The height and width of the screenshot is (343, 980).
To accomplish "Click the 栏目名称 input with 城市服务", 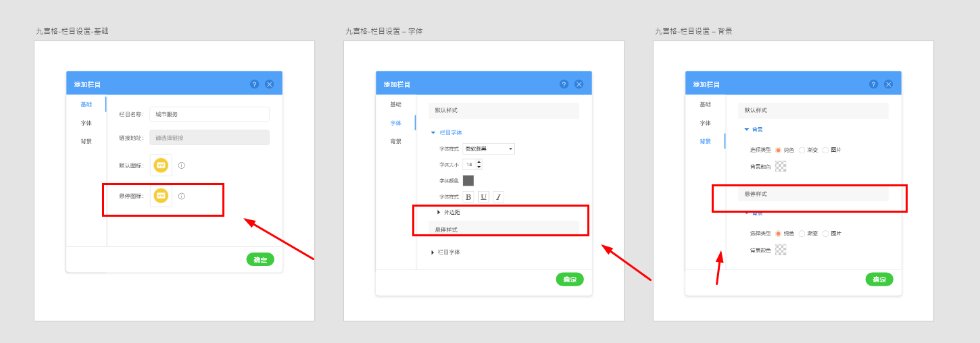I will [x=210, y=114].
